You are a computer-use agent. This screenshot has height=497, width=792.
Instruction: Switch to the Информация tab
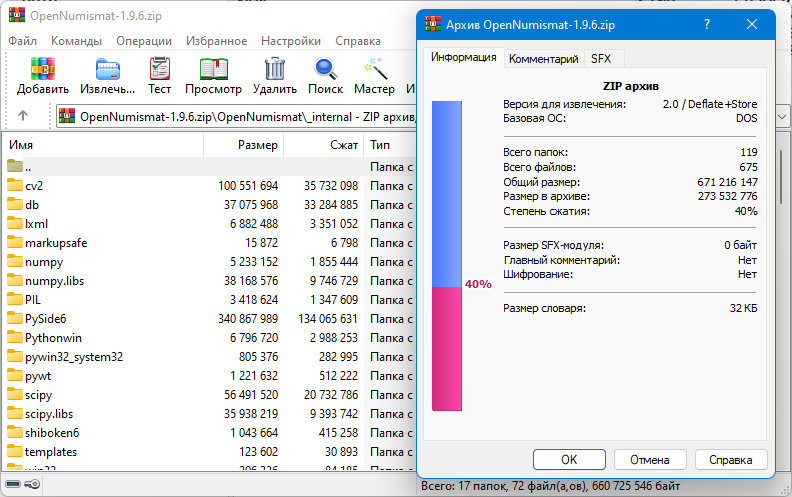click(x=463, y=57)
